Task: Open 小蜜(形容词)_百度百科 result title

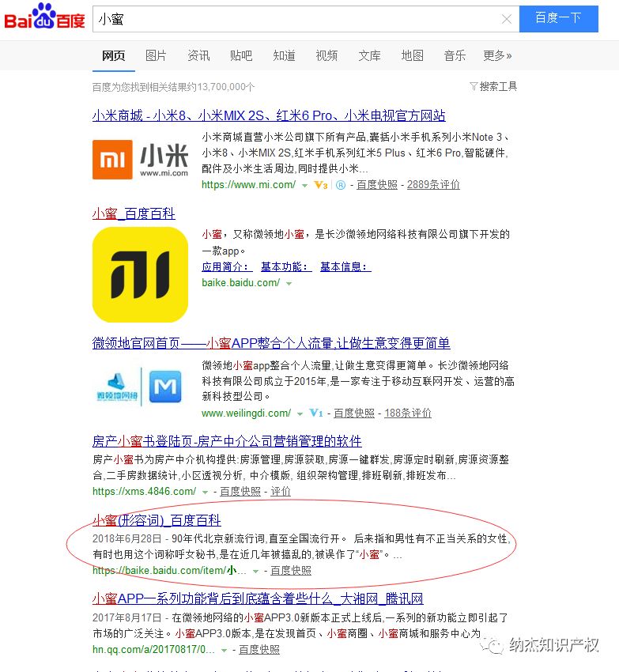Action: (x=157, y=520)
